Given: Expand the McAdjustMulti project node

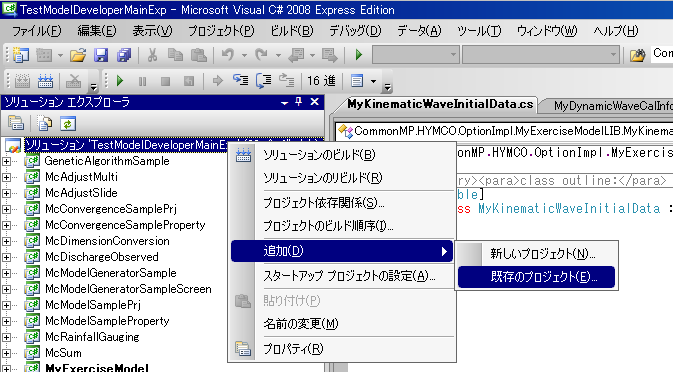Looking at the screenshot, I should 6,177.
